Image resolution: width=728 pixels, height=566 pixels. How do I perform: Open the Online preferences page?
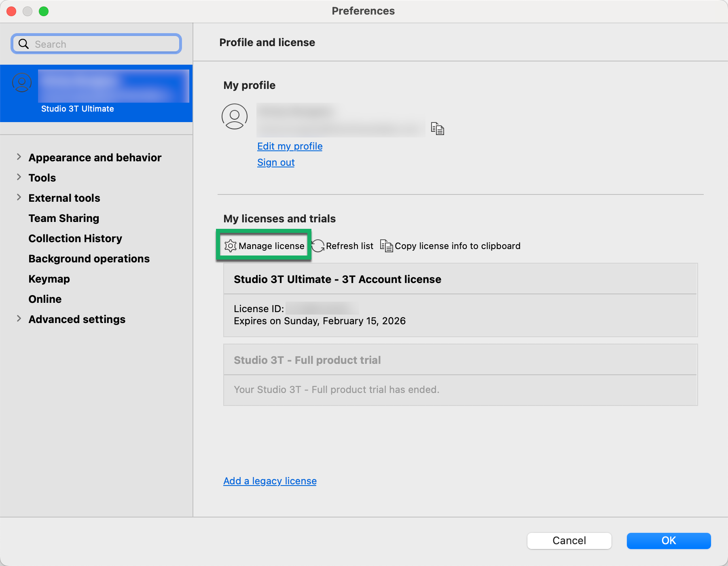(45, 299)
